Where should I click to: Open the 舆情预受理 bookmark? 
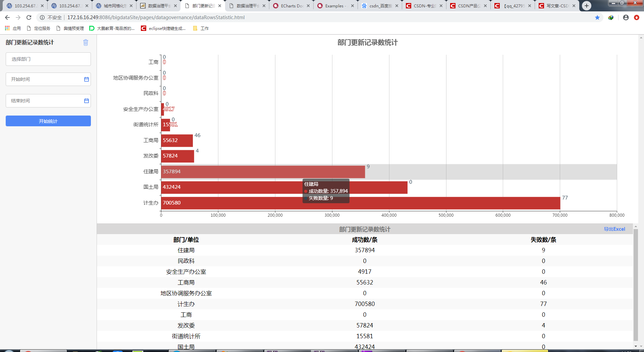point(70,28)
